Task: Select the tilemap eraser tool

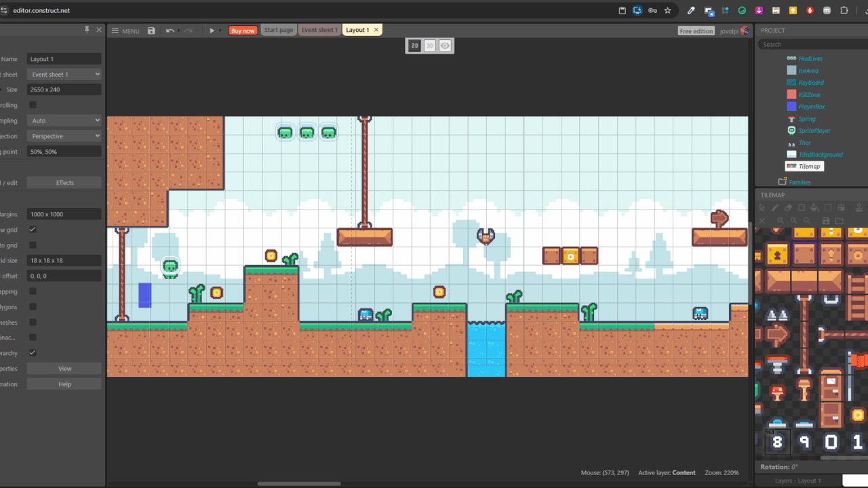Action: 788,208
